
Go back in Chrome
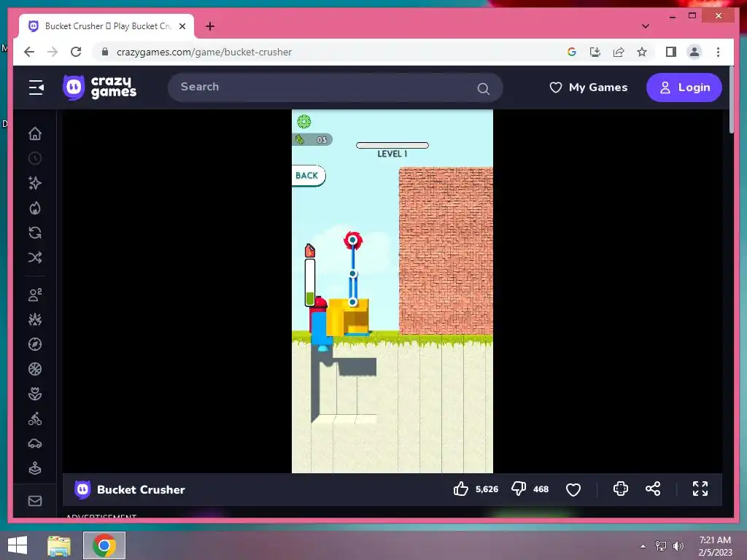pos(29,52)
